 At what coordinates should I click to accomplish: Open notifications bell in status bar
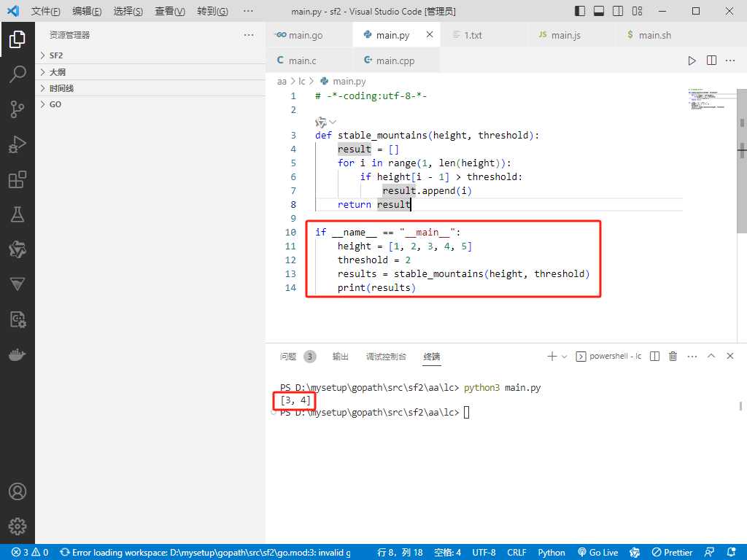point(732,553)
